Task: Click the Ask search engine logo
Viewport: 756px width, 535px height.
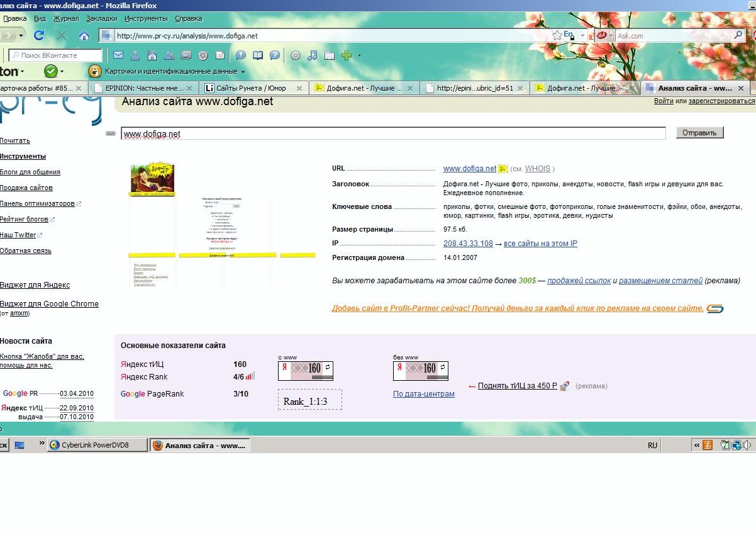Action: click(x=601, y=36)
